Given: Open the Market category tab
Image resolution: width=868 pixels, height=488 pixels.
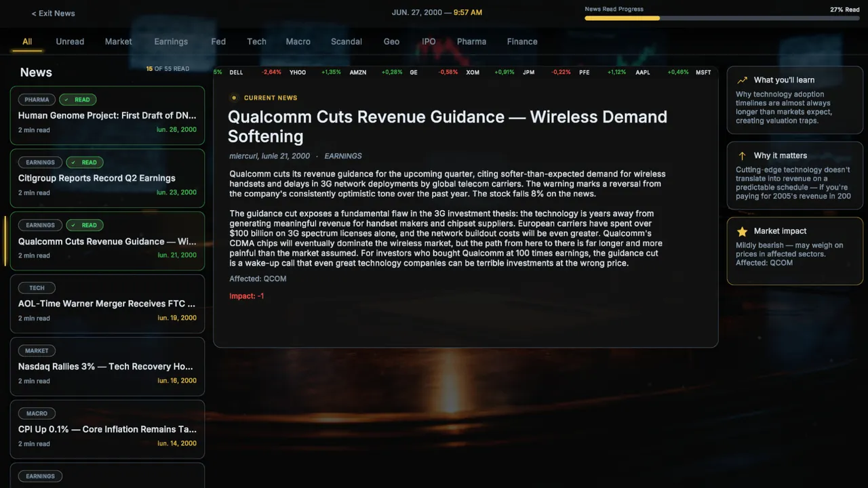Looking at the screenshot, I should (118, 41).
